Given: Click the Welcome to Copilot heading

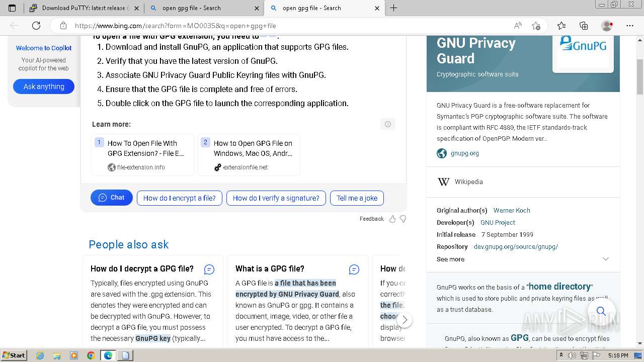Looking at the screenshot, I should point(44,48).
